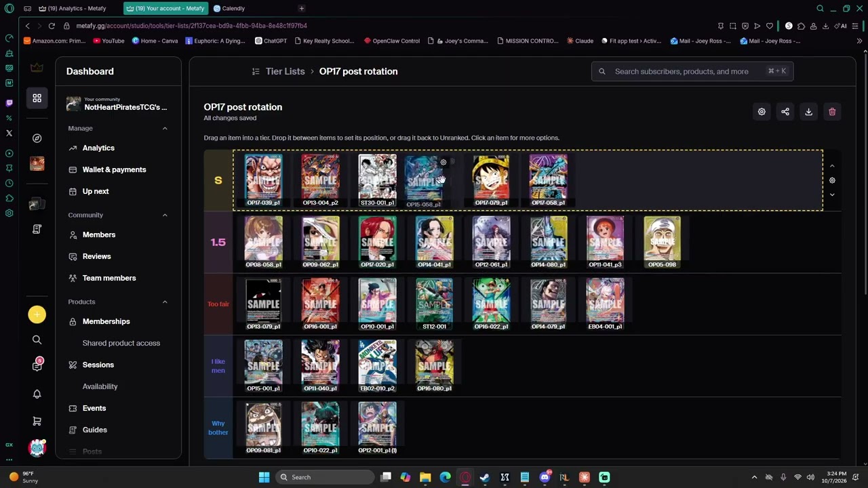Open a new browser tab
This screenshot has width=868, height=488.
pos(301,8)
